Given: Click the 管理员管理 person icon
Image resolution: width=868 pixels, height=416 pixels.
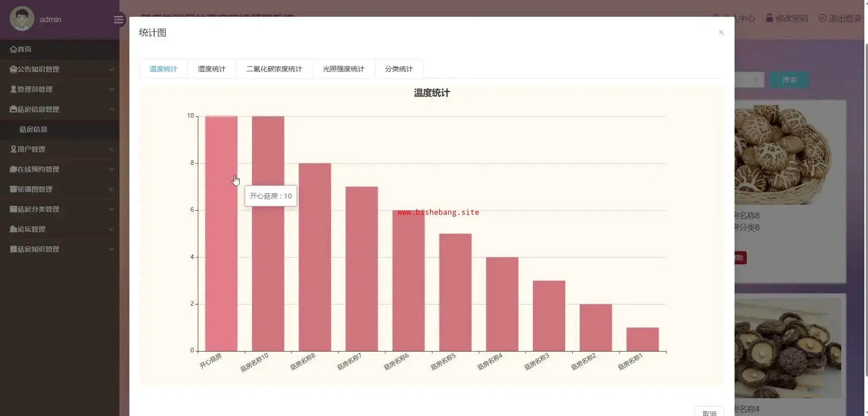Looking at the screenshot, I should click(x=13, y=89).
